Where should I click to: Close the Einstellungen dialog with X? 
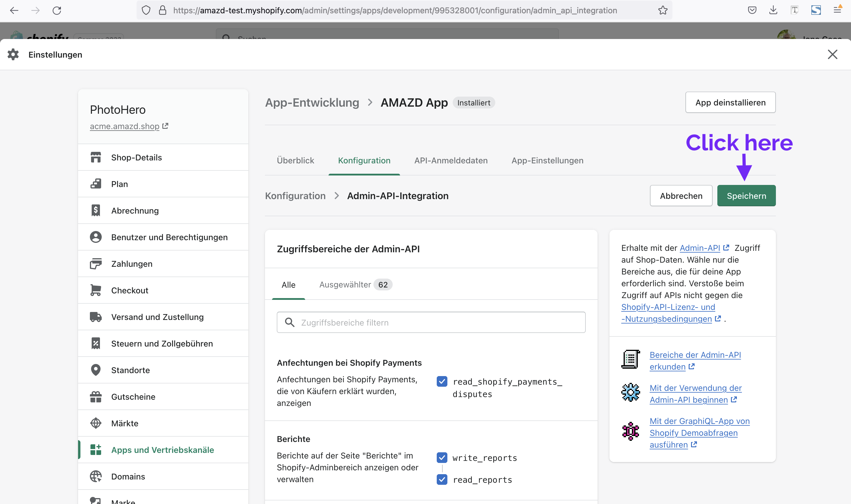coord(832,54)
